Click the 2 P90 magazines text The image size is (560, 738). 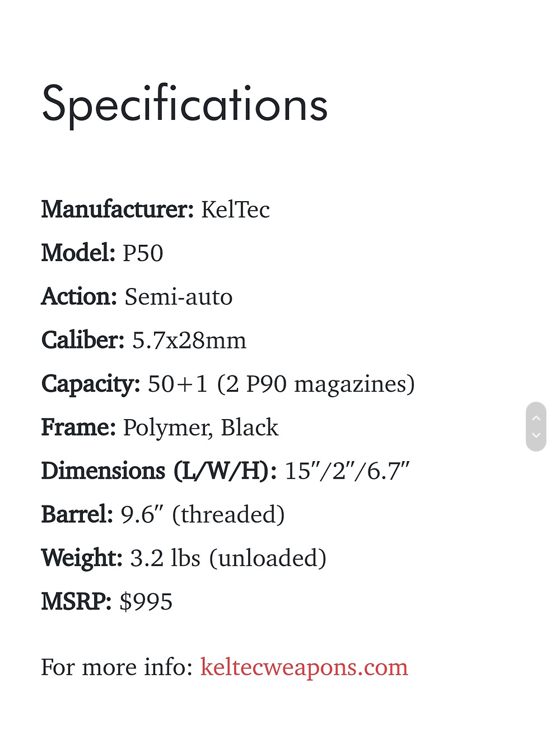(x=316, y=384)
